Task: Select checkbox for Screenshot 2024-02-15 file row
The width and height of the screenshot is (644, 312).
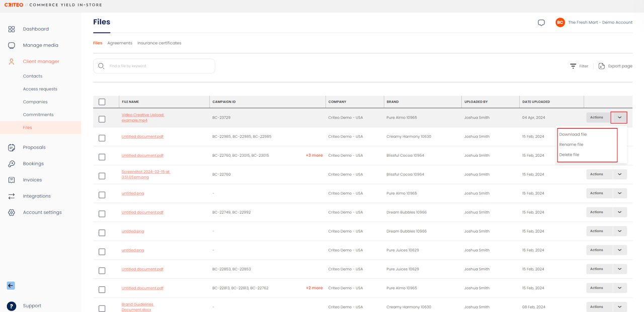Action: (x=102, y=176)
